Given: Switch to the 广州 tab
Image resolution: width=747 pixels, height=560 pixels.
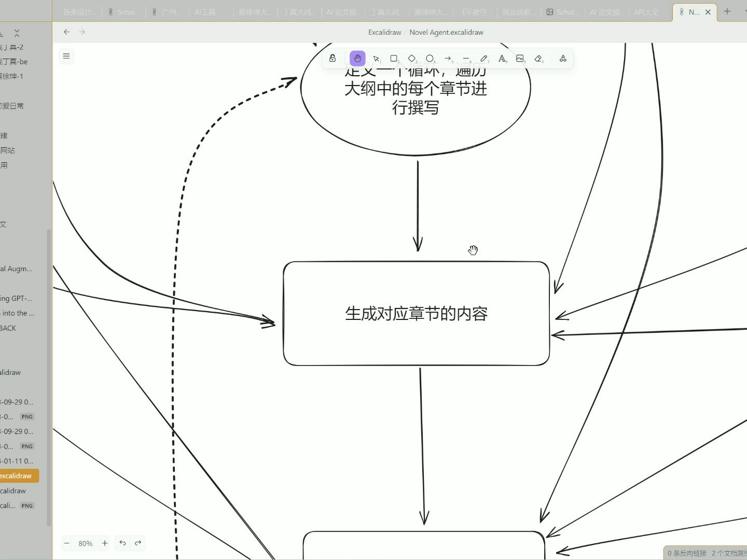Looking at the screenshot, I should (168, 12).
